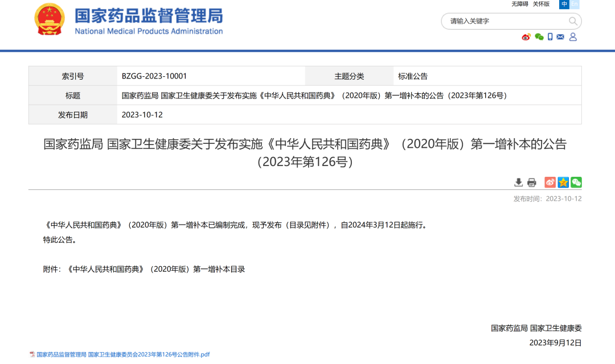
Task: Share the announcement to Weibo
Action: 550,183
